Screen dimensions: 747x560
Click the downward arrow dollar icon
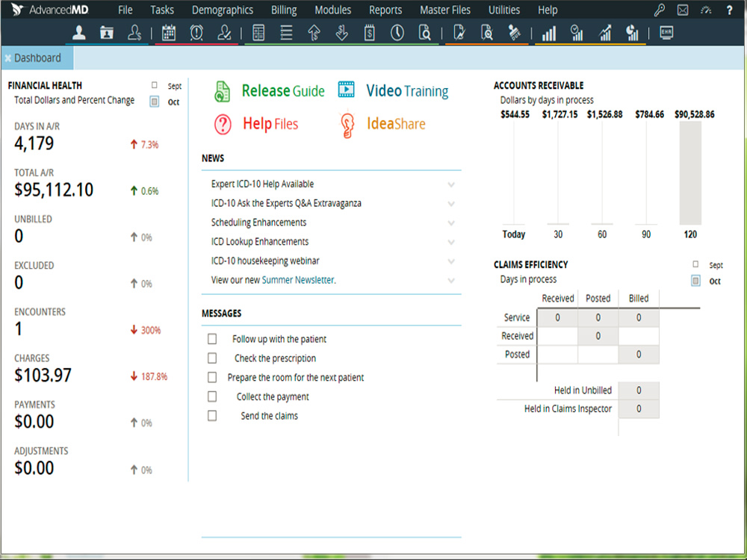pyautogui.click(x=341, y=33)
